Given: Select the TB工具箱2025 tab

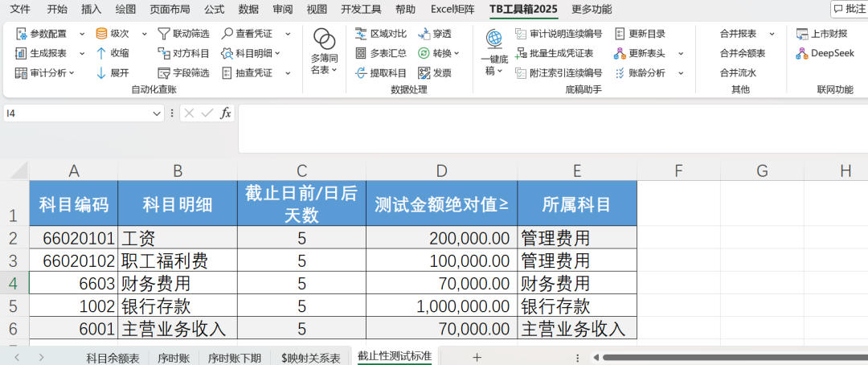Looking at the screenshot, I should (524, 9).
